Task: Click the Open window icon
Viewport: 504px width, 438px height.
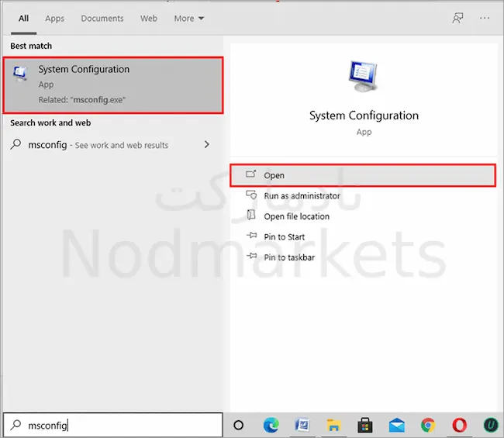Action: [251, 174]
